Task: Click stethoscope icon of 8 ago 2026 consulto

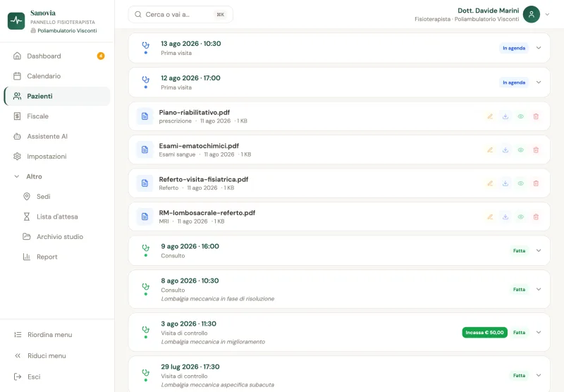Action: coord(146,286)
